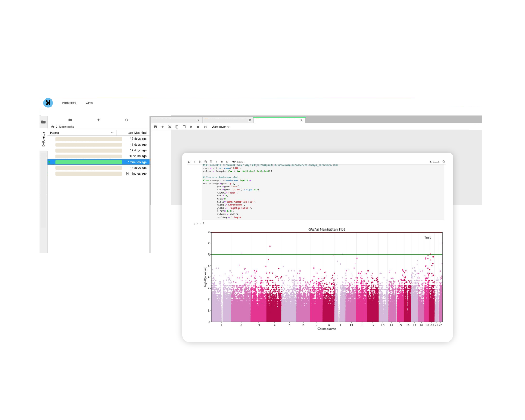Select the highlighted notebook modified 7 minutes ago
525x420 pixels.
88,162
